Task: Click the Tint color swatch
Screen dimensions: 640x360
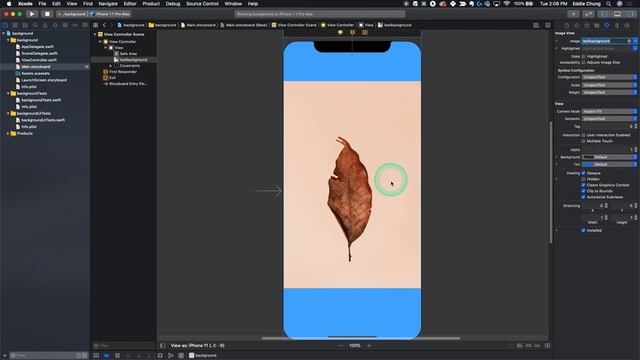Action: (x=588, y=164)
